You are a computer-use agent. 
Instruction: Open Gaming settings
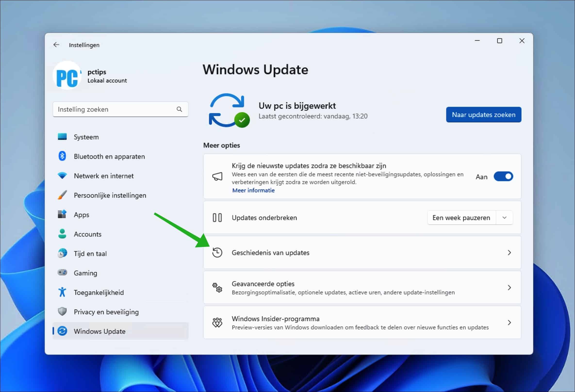click(x=120, y=273)
